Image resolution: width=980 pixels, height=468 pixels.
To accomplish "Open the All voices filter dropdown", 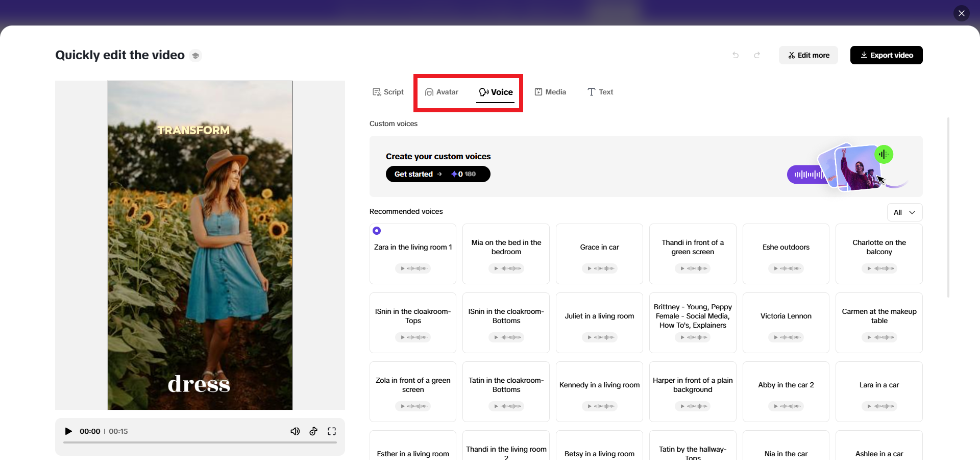I will (x=904, y=212).
